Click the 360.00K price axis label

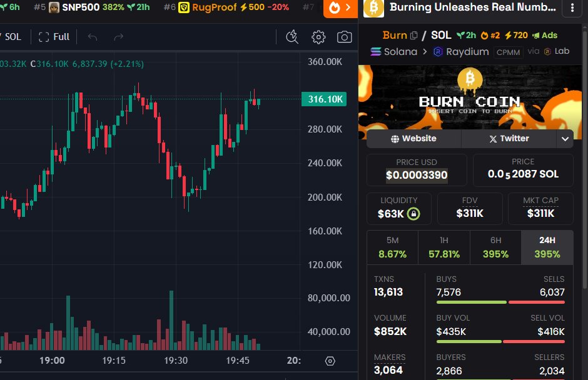(x=325, y=62)
